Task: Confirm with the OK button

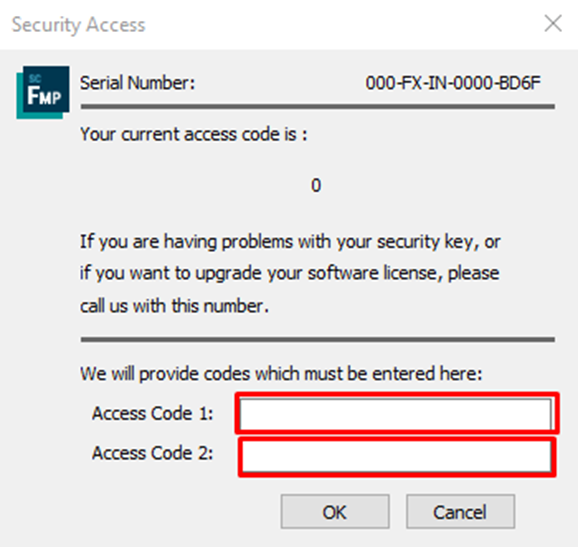Action: click(335, 512)
